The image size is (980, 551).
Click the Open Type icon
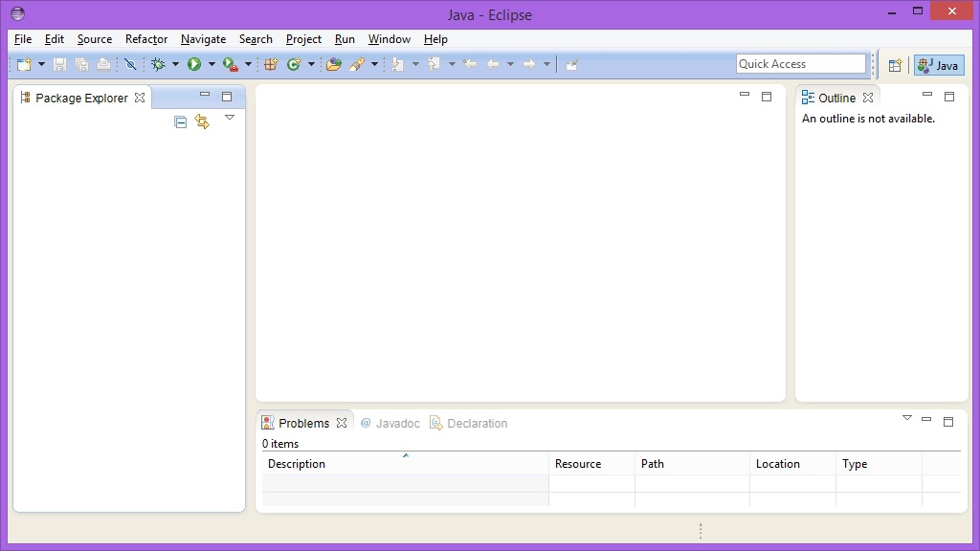click(334, 64)
